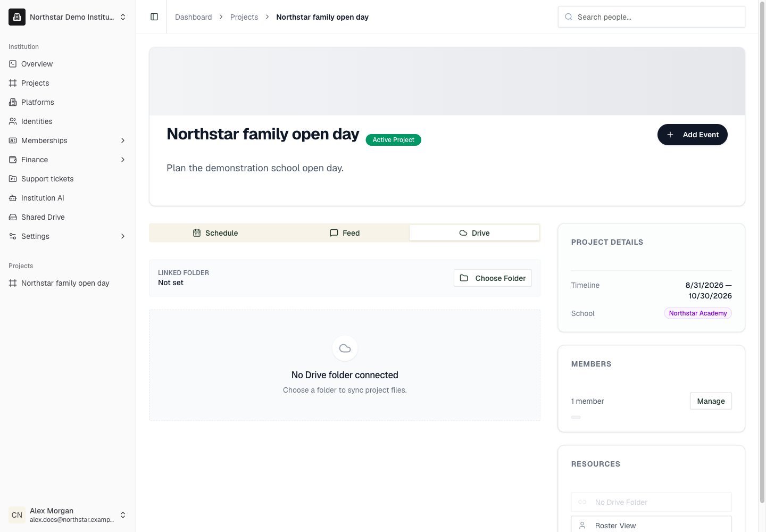Expand the Settings submenu chevron
The image size is (766, 532).
pos(123,236)
